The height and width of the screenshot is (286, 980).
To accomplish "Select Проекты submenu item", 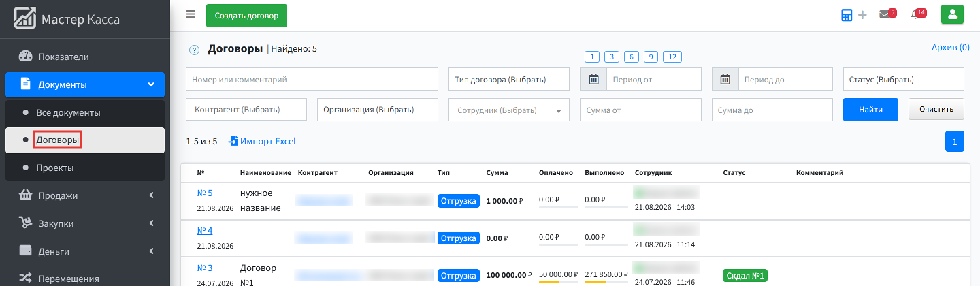I will (85, 168).
